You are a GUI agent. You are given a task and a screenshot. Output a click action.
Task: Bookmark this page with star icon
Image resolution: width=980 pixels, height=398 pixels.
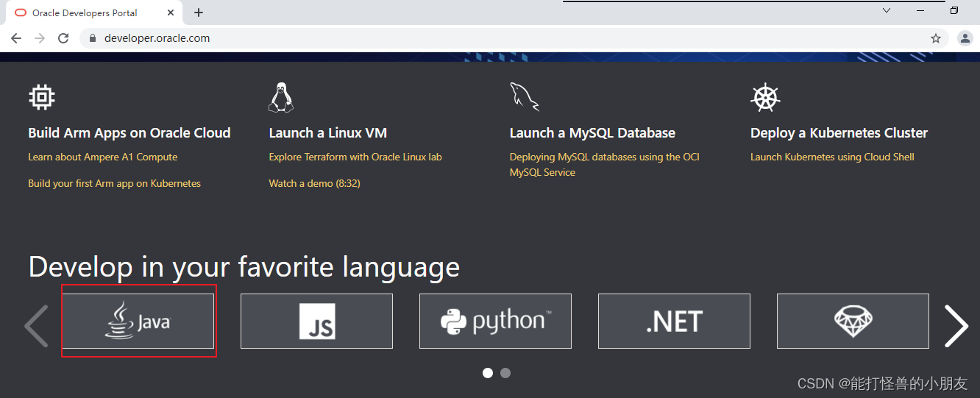pyautogui.click(x=936, y=38)
